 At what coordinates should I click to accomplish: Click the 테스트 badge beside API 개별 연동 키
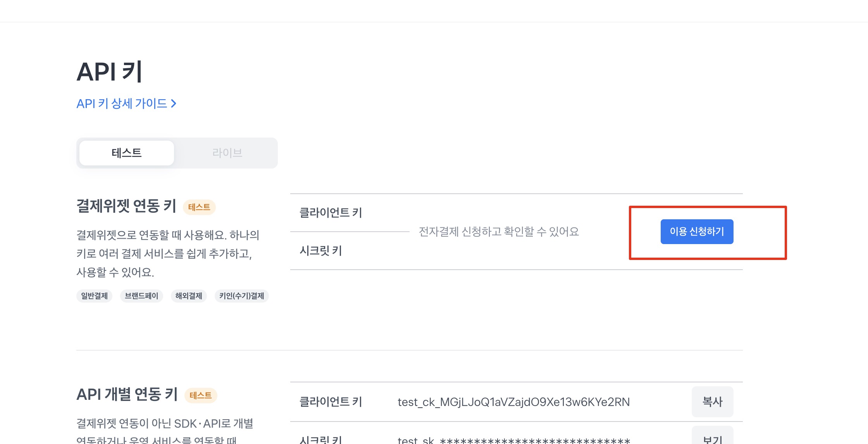point(201,396)
